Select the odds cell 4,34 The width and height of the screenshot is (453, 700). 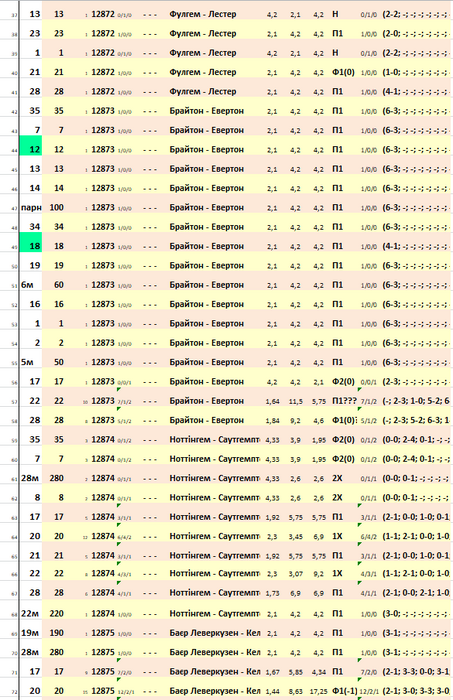click(319, 672)
